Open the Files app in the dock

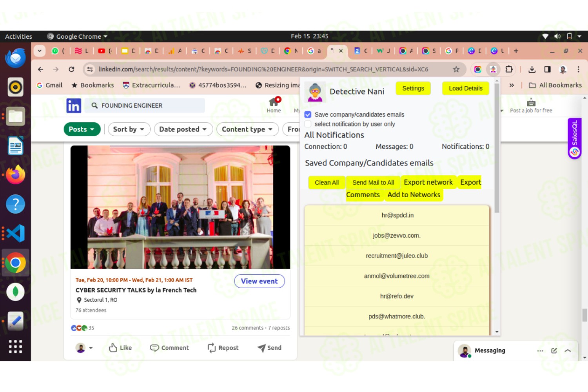click(16, 116)
